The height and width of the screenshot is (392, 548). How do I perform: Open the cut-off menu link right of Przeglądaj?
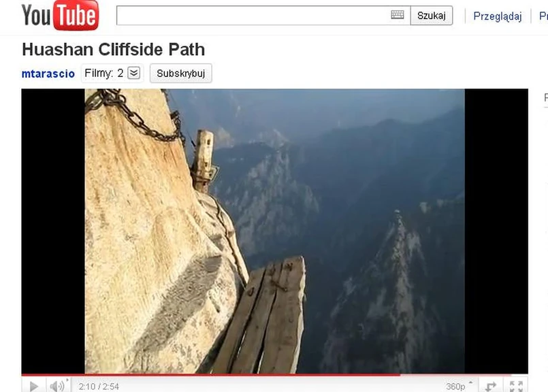[543, 16]
